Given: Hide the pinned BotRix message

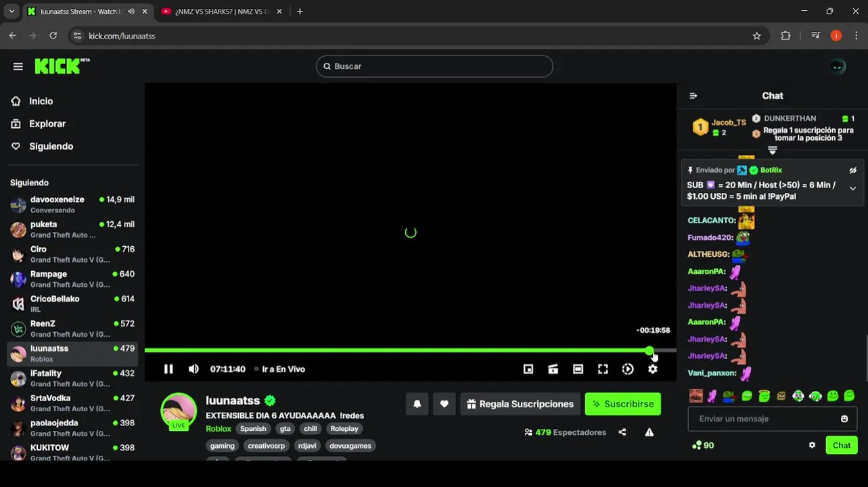Looking at the screenshot, I should pos(853,170).
